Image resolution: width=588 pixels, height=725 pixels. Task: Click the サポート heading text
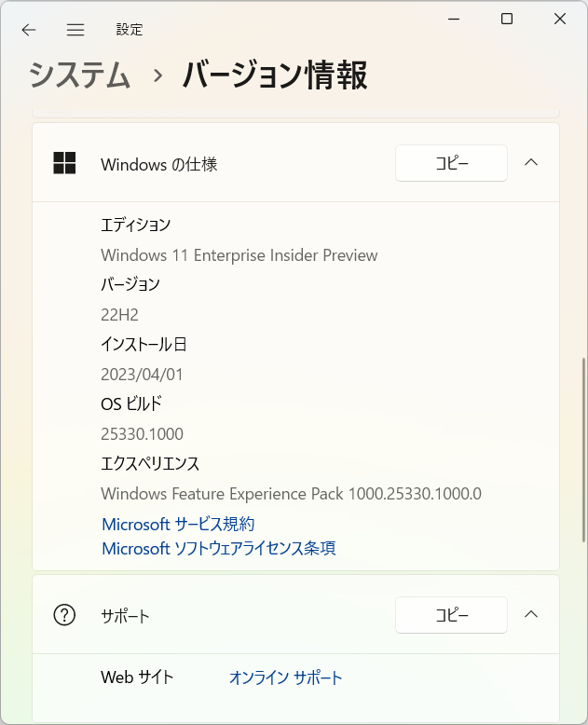[125, 616]
